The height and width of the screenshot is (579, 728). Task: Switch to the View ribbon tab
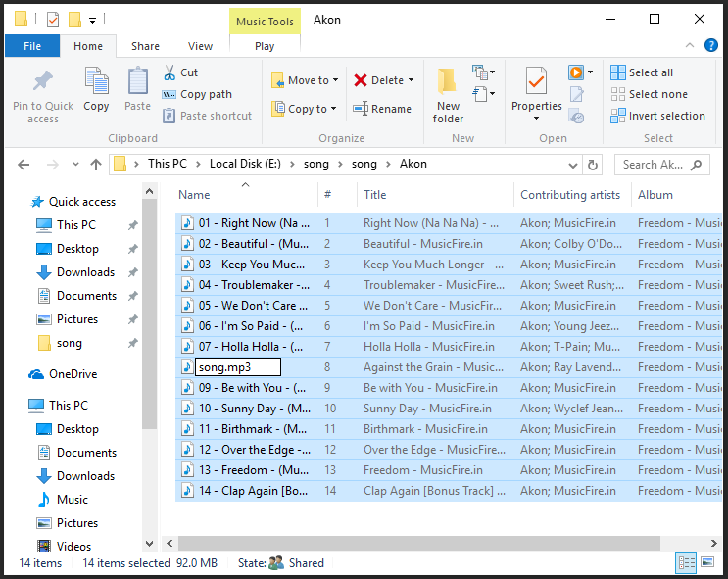pos(200,46)
